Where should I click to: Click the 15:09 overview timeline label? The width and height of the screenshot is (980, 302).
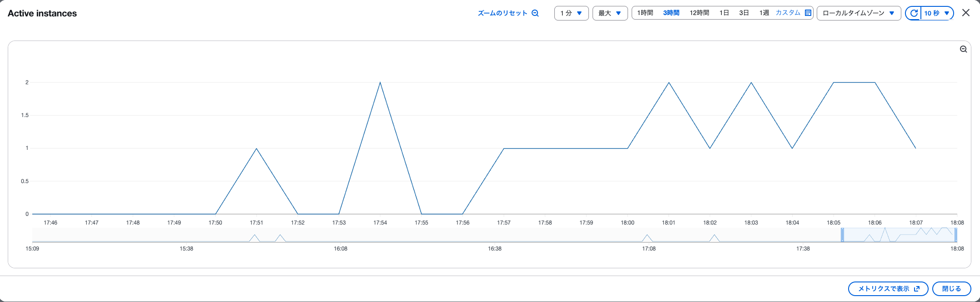click(32, 249)
